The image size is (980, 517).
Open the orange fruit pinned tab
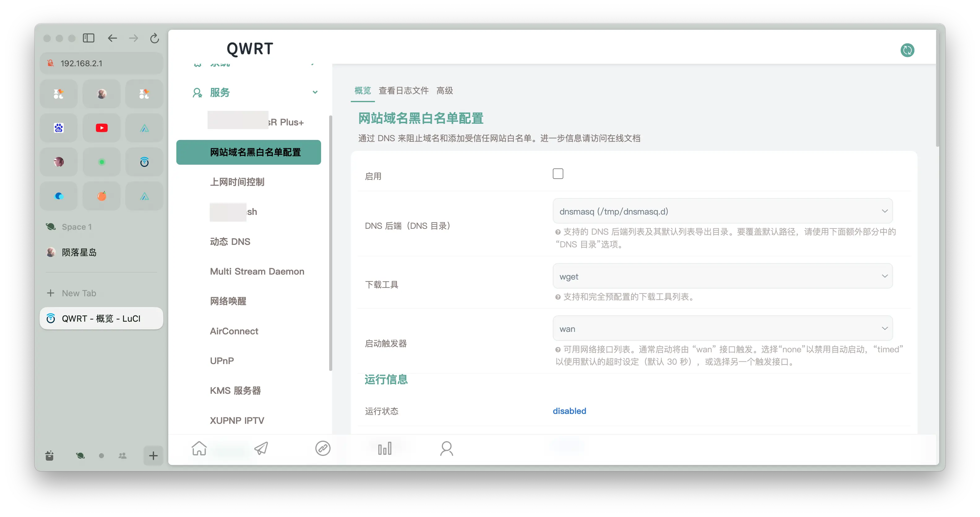click(101, 196)
